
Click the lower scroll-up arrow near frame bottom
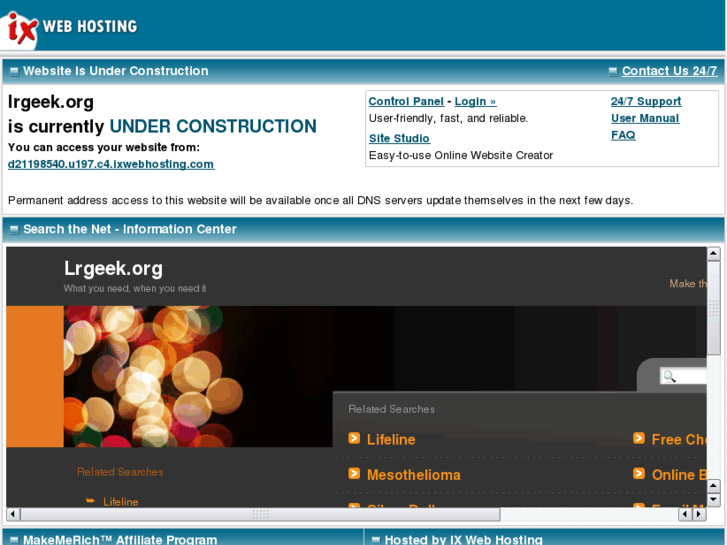713,486
